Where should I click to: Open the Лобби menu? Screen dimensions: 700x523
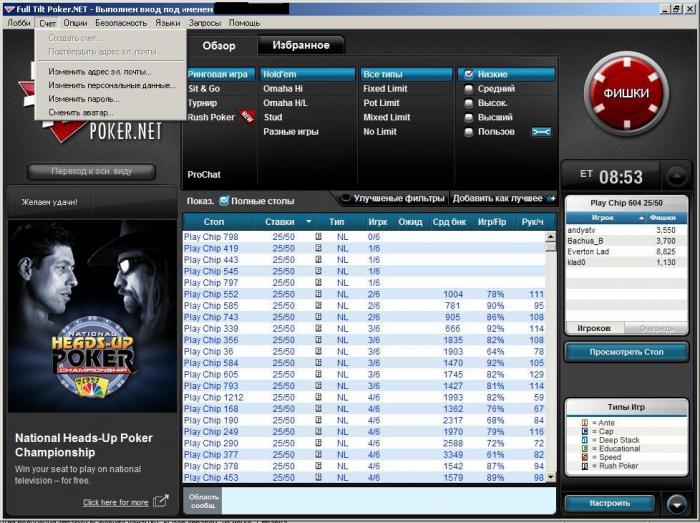coord(19,23)
